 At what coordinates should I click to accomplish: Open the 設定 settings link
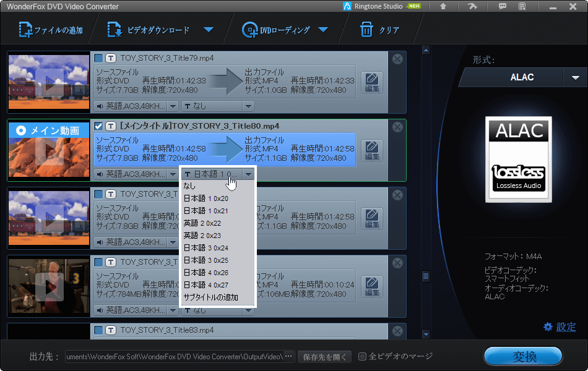[560, 326]
